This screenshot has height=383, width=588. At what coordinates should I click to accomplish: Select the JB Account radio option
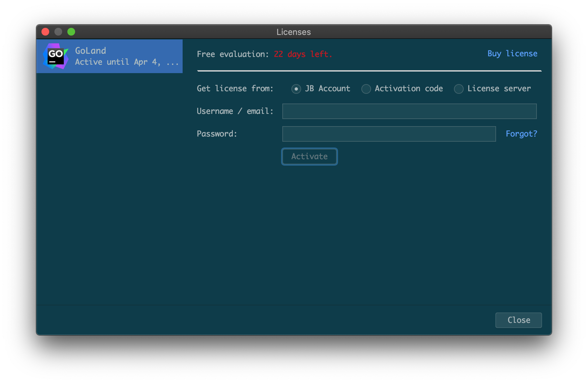tap(296, 89)
